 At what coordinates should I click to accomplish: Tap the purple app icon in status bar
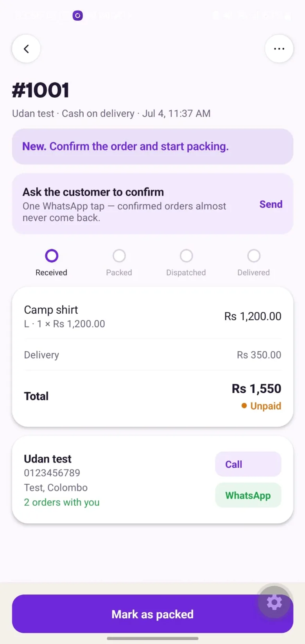(x=78, y=16)
